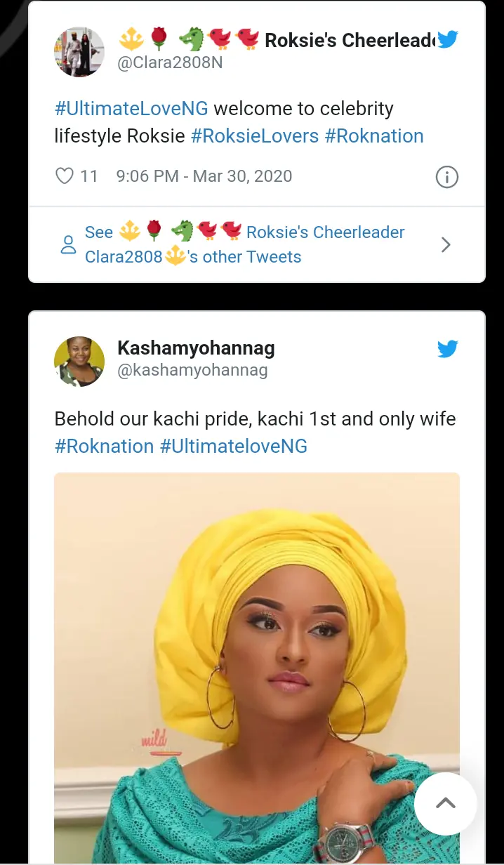Open Kashamyohannag profile avatar
Viewport: 504px width, 865px height.
(x=79, y=361)
